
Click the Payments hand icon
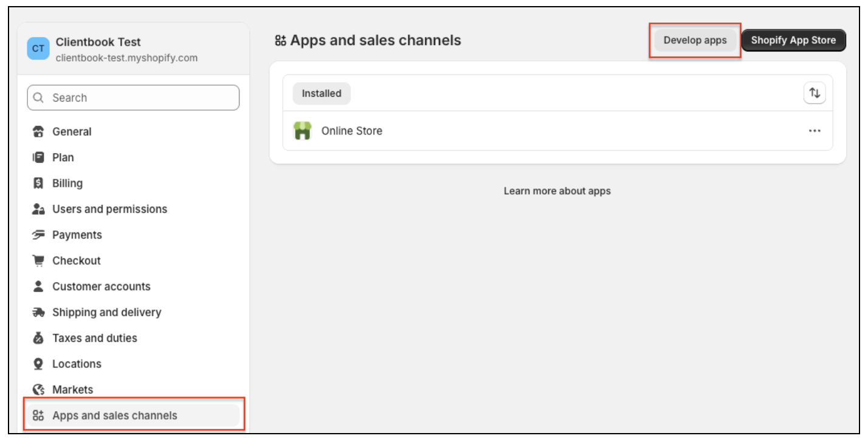pos(39,235)
